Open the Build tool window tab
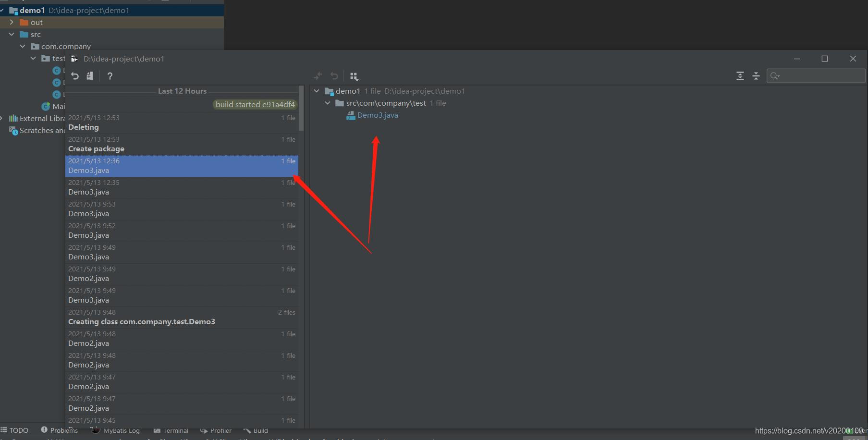The height and width of the screenshot is (440, 868). 256,430
